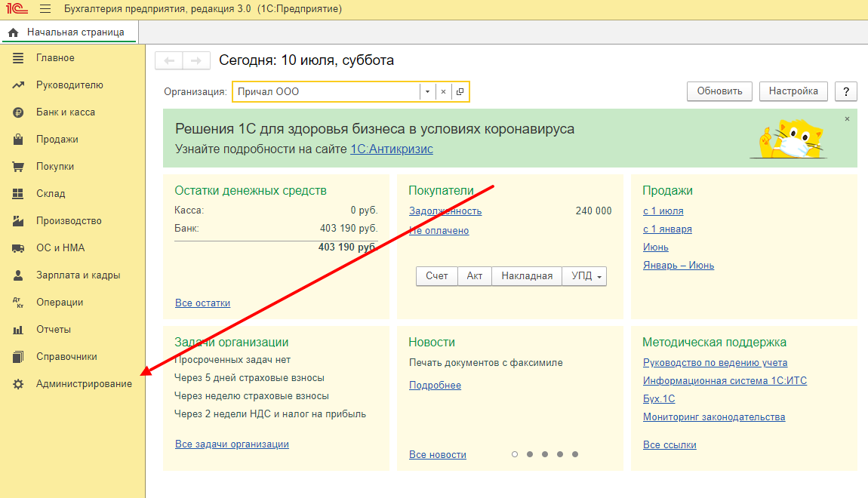Click the Настройка button
The width and height of the screenshot is (868, 498).
[x=793, y=91]
